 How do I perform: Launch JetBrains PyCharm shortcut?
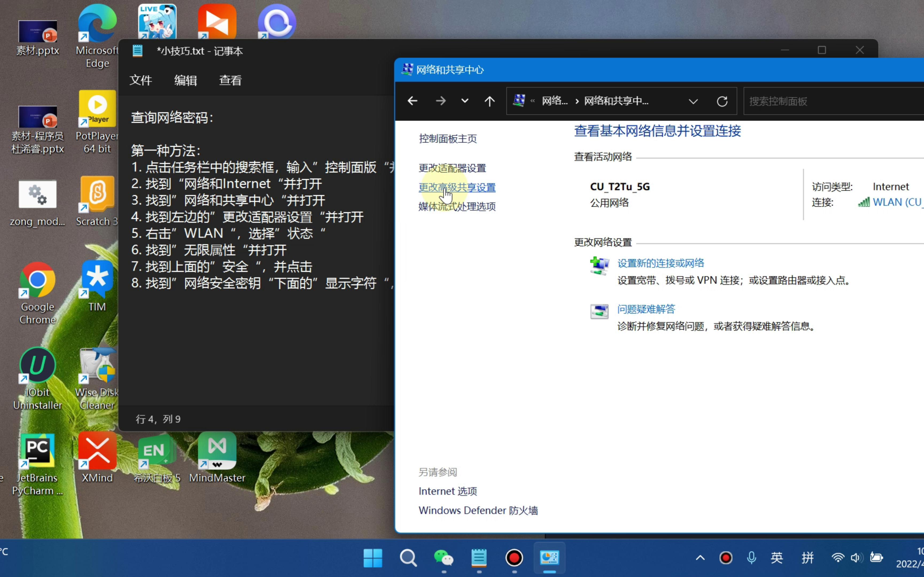(37, 465)
